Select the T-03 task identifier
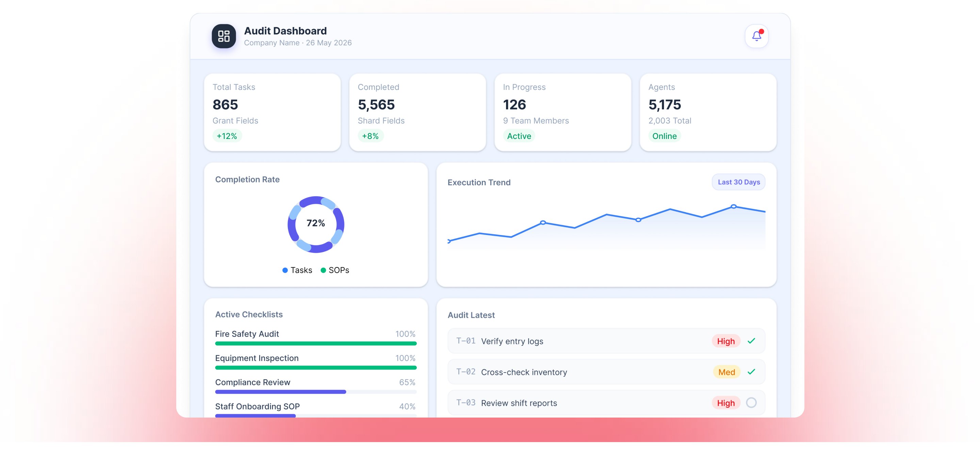Image resolution: width=980 pixels, height=470 pixels. 465,403
